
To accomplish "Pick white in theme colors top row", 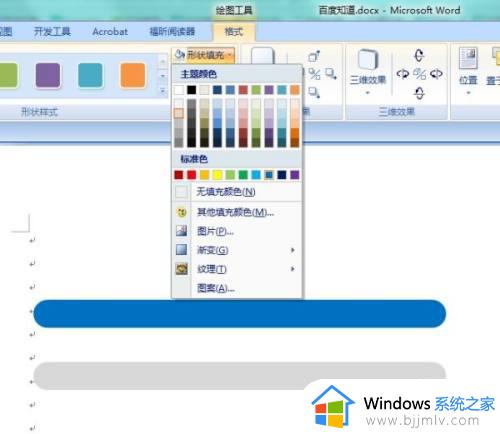I will tap(179, 90).
